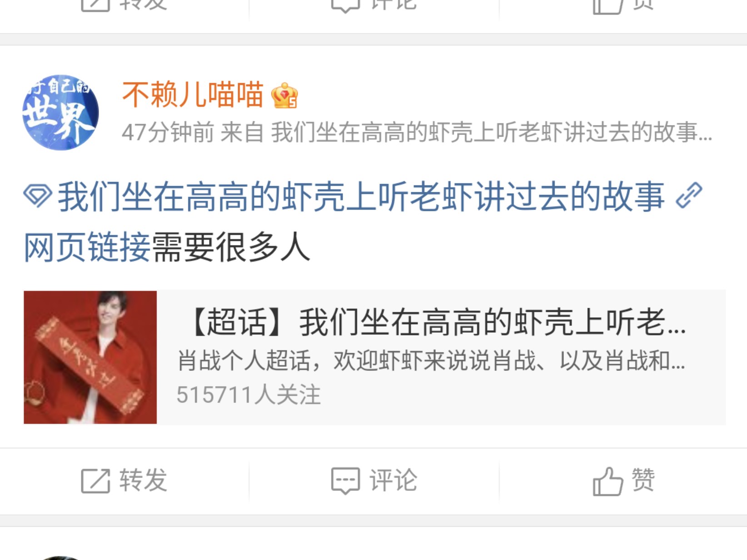Tap the post text 需要很多人
The width and height of the screenshot is (747, 560).
231,247
